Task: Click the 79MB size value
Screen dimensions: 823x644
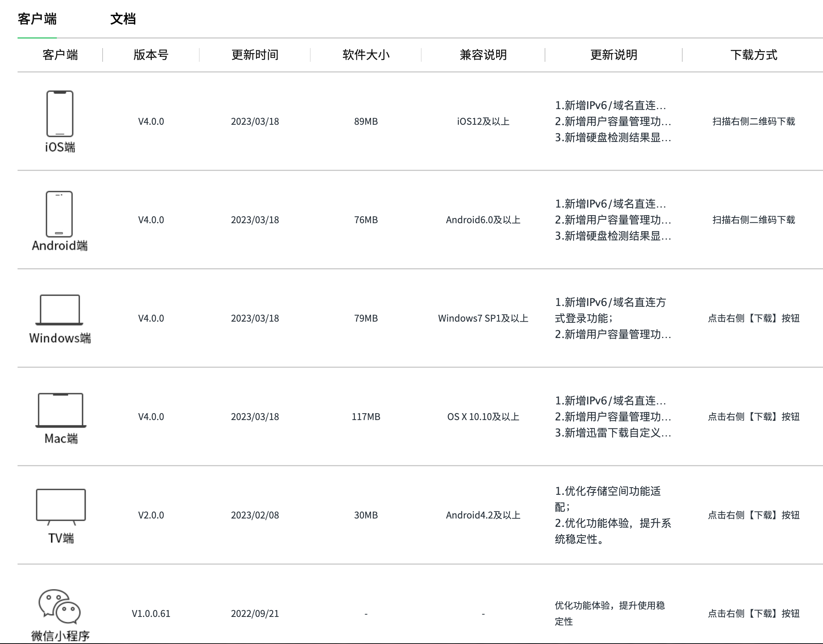Action: click(x=366, y=319)
